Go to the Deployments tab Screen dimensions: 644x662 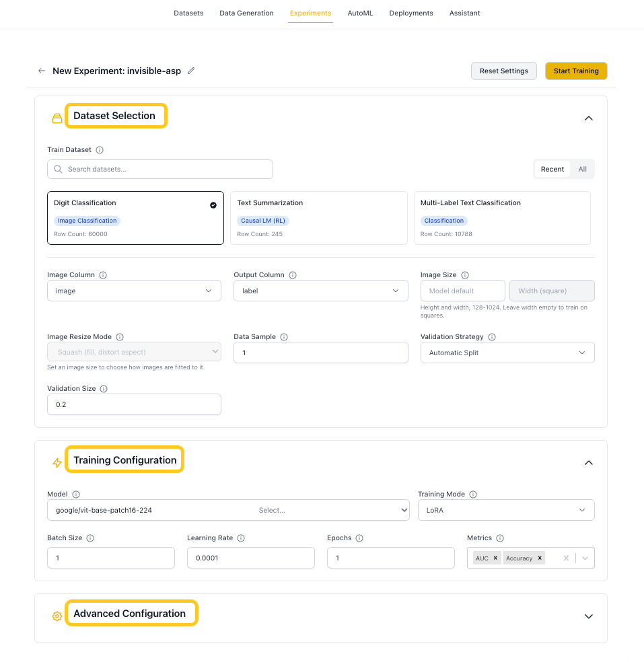tap(411, 13)
